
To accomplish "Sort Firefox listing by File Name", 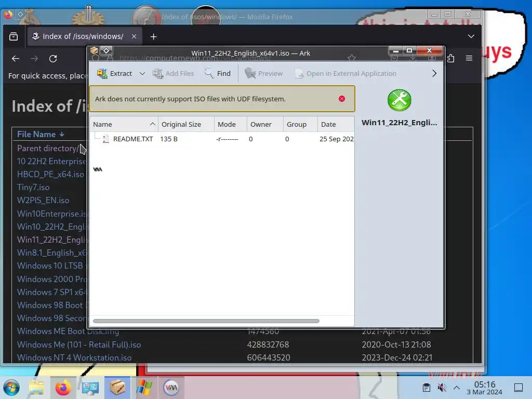I will [41, 135].
